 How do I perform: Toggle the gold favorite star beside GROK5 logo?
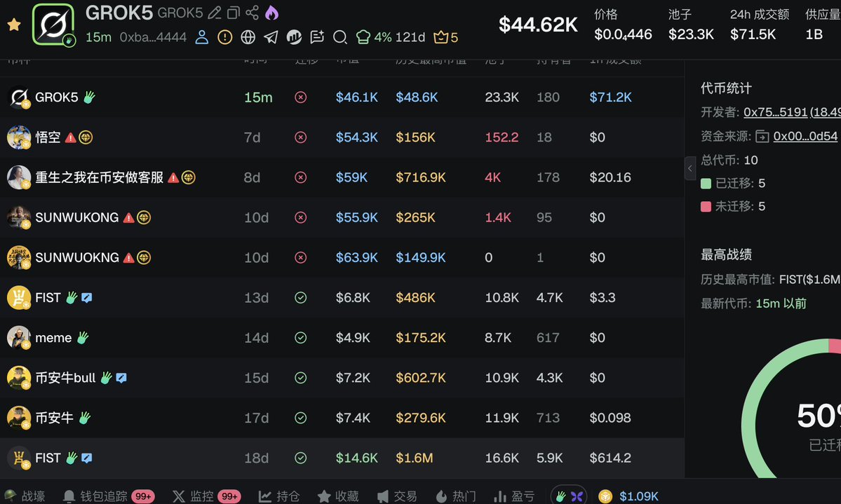14,24
